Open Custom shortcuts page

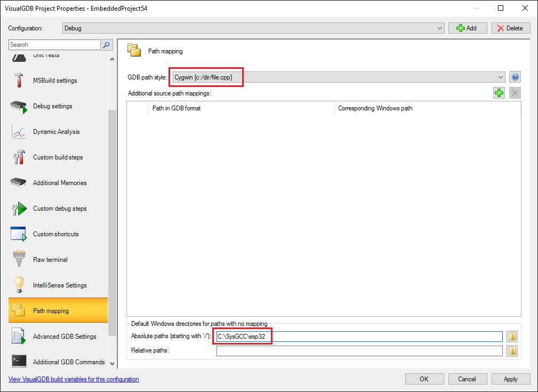point(58,234)
